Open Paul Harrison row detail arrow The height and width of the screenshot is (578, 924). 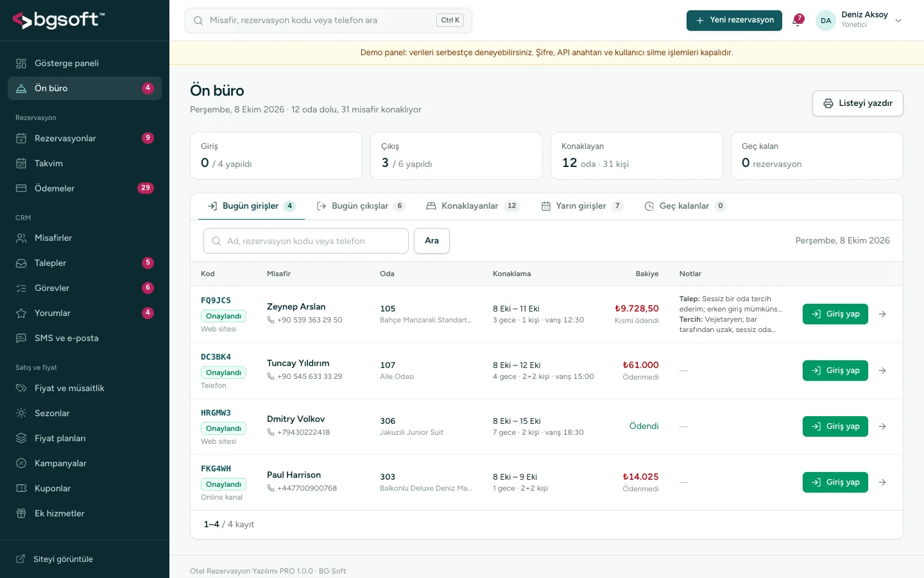click(x=882, y=482)
